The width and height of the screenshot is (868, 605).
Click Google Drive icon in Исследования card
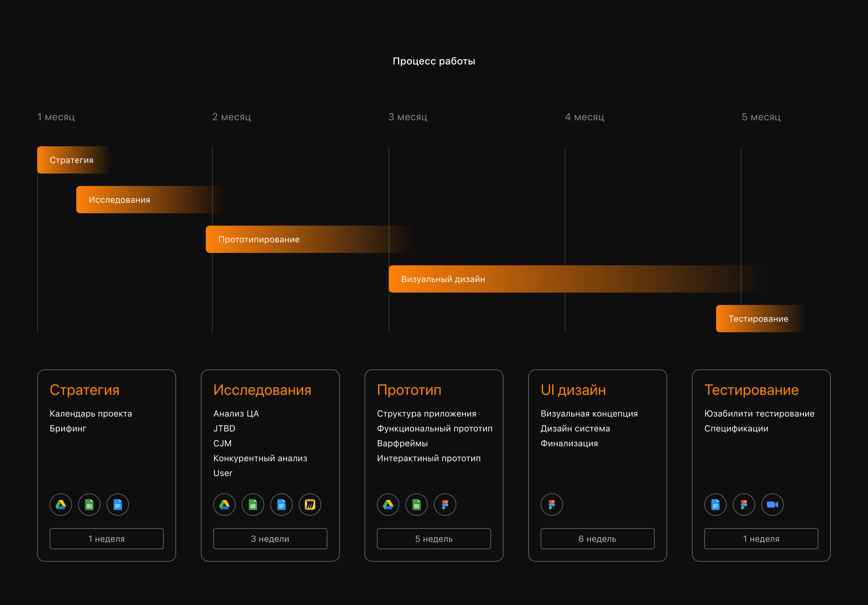(224, 505)
